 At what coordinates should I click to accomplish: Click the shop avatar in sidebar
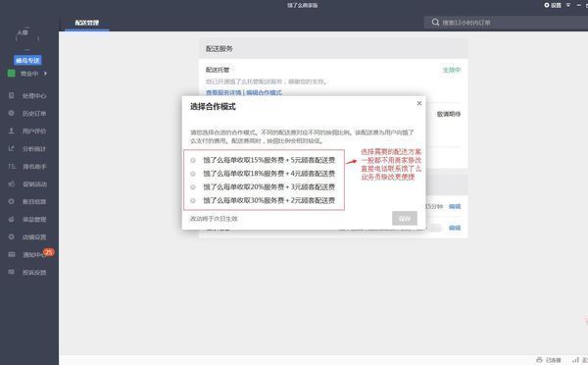tap(27, 38)
